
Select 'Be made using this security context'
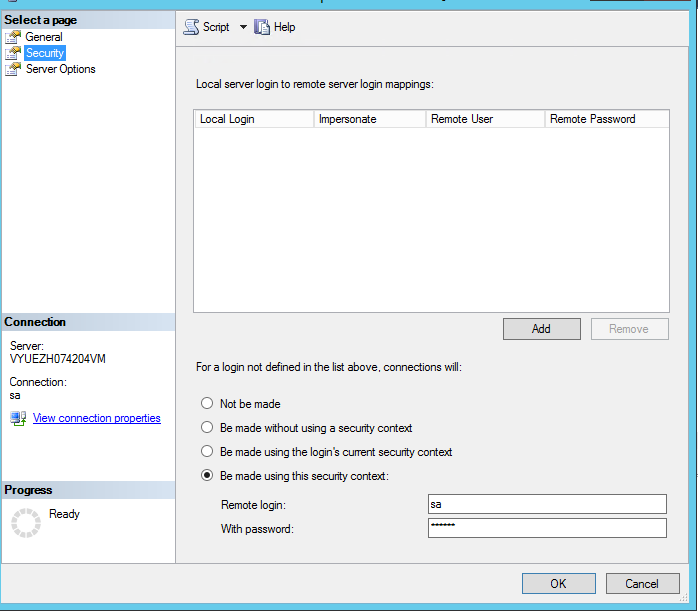[207, 475]
